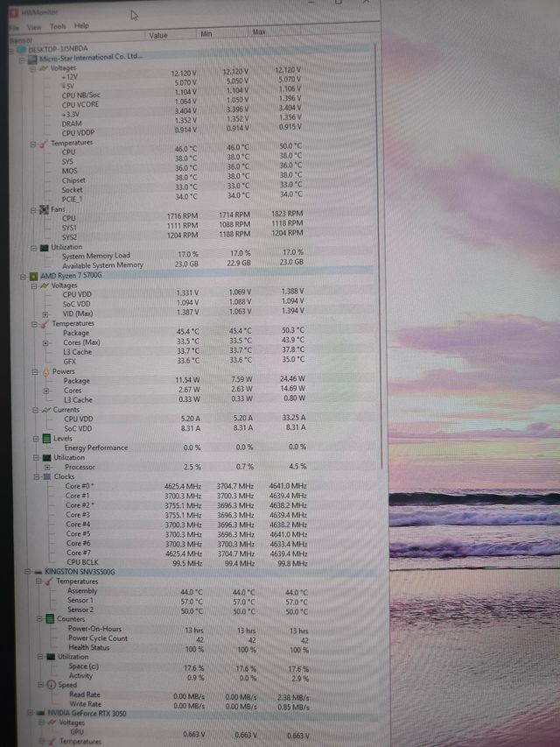Collapse the AMD Ryzen 7 5700G node
The height and width of the screenshot is (747, 560).
pos(23,277)
